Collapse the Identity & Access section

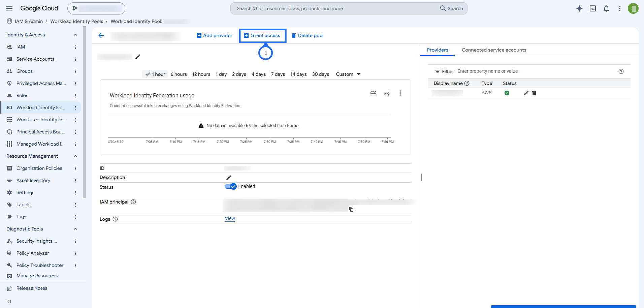pyautogui.click(x=75, y=35)
